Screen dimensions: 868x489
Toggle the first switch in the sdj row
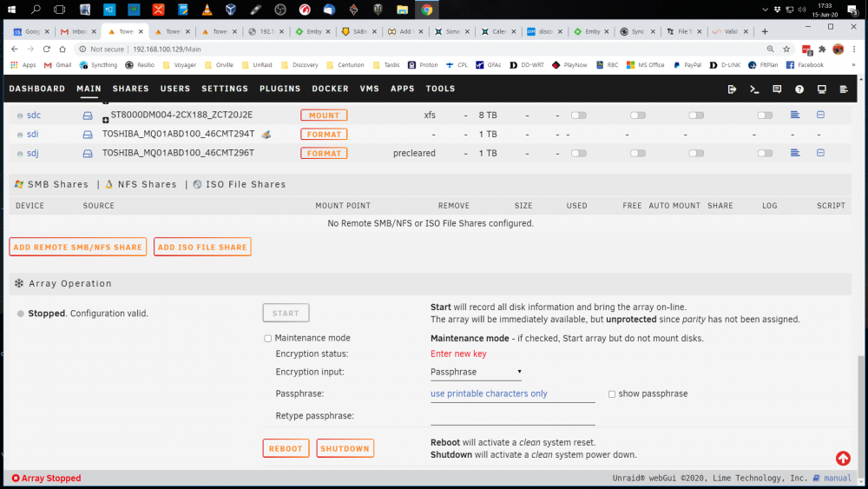tap(578, 154)
